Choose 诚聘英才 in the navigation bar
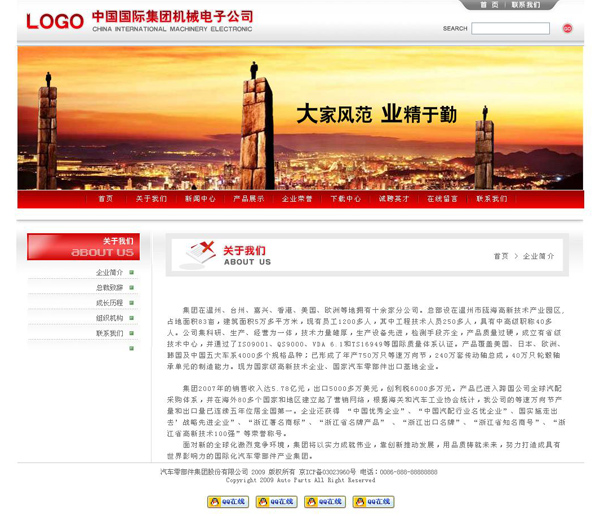The width and height of the screenshot is (600, 516). pyautogui.click(x=394, y=199)
